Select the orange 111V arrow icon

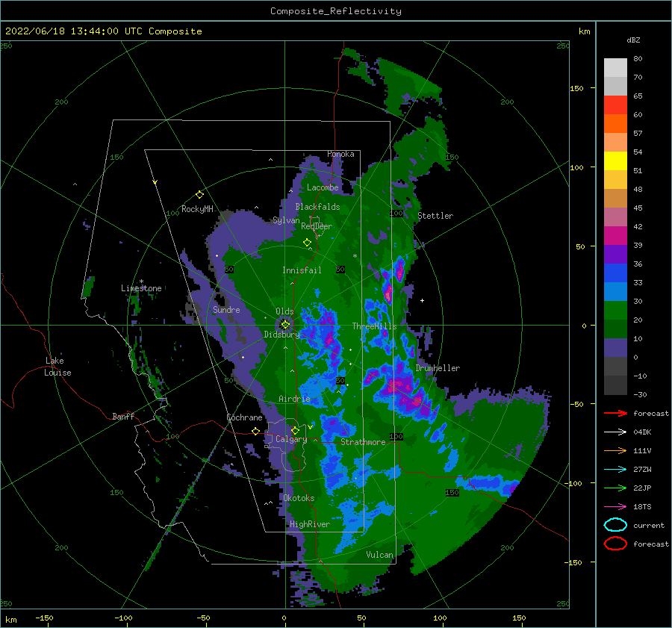click(x=615, y=450)
